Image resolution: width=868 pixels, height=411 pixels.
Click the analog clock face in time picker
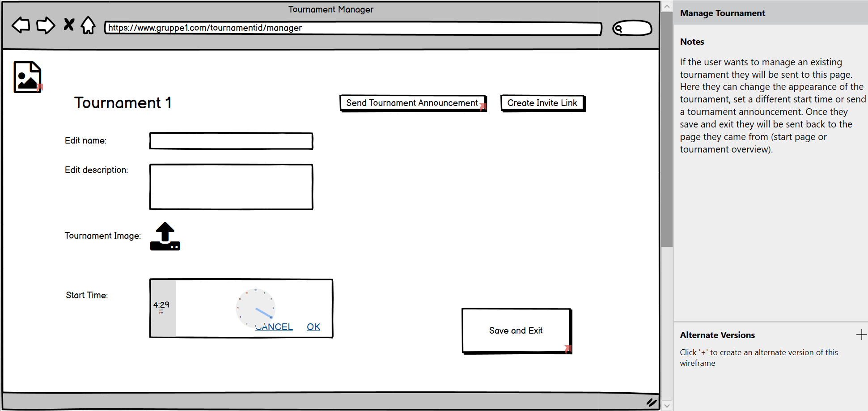255,307
